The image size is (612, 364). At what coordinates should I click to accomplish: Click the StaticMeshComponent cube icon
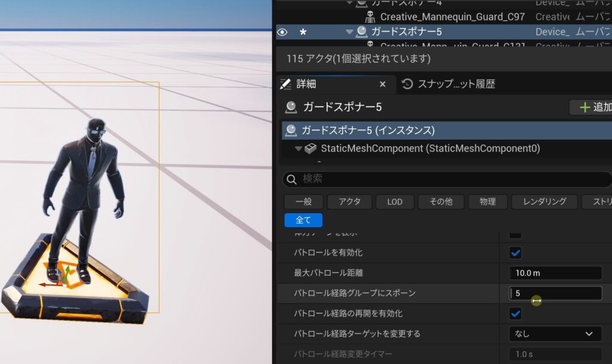[x=310, y=148]
